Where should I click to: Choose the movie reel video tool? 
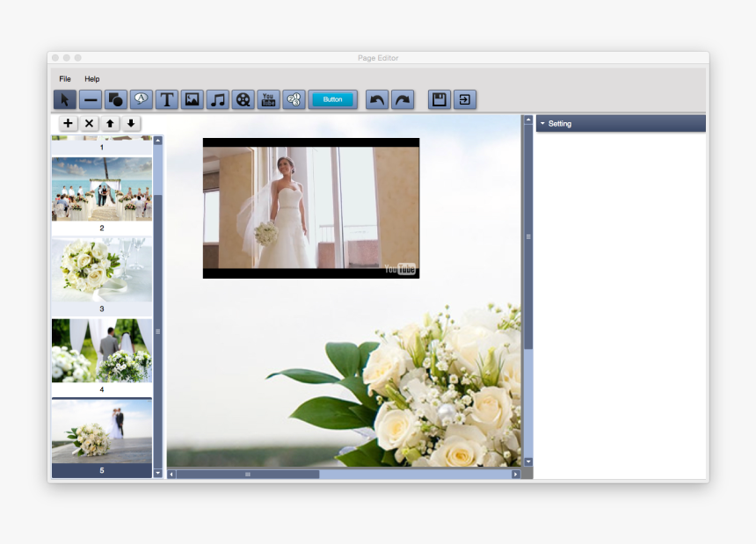pos(243,99)
